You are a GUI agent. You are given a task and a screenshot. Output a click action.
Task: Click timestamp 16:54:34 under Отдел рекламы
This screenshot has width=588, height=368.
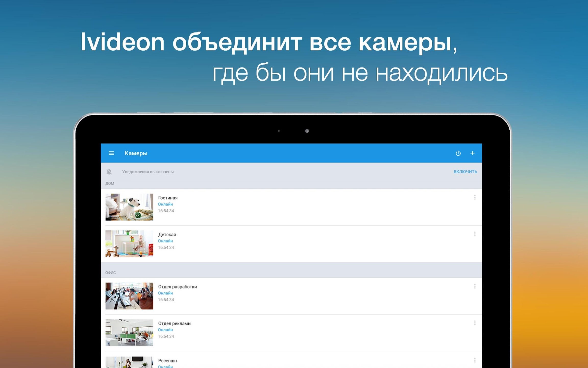tap(166, 337)
